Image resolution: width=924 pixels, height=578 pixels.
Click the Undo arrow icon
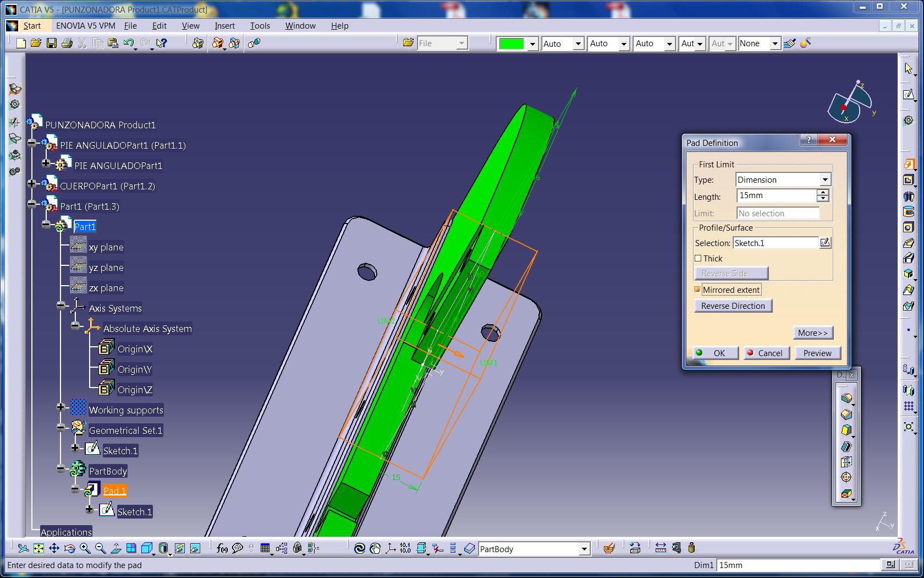pyautogui.click(x=129, y=43)
